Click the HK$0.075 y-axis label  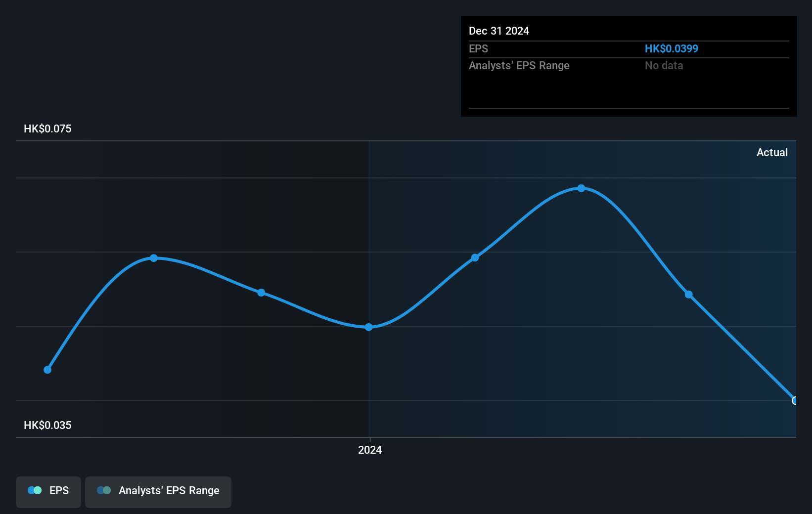[47, 128]
